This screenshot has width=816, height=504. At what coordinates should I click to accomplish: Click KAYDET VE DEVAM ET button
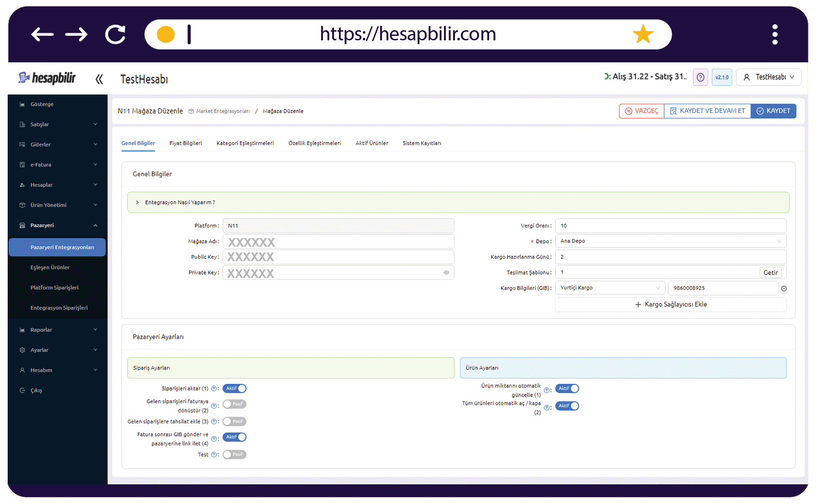click(708, 111)
